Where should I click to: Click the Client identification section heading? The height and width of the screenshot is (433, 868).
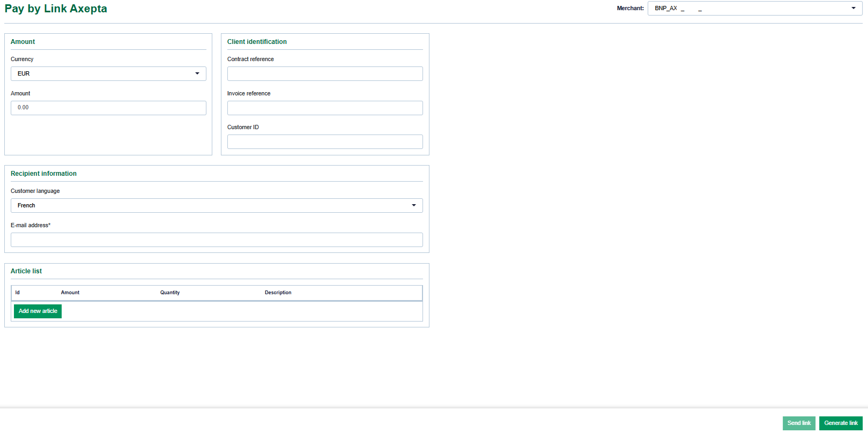[257, 42]
